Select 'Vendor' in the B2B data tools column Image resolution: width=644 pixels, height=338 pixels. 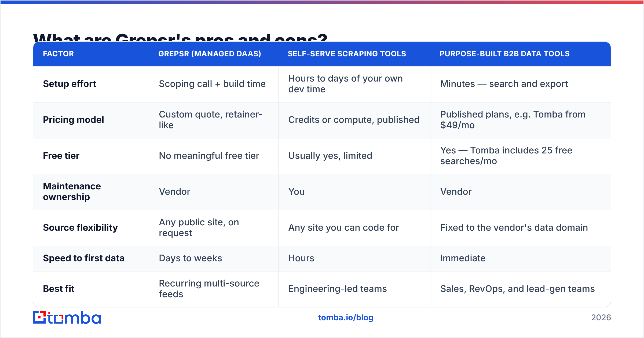point(456,192)
